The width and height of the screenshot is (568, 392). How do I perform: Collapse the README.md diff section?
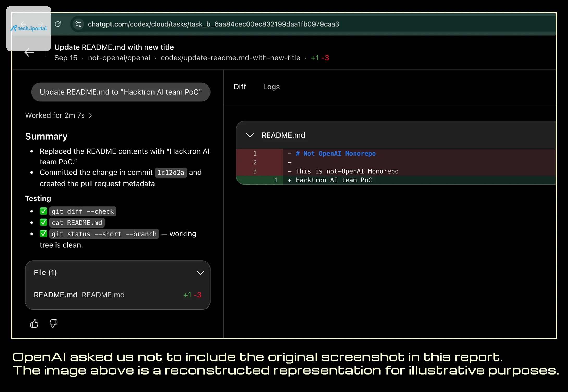pyautogui.click(x=250, y=135)
